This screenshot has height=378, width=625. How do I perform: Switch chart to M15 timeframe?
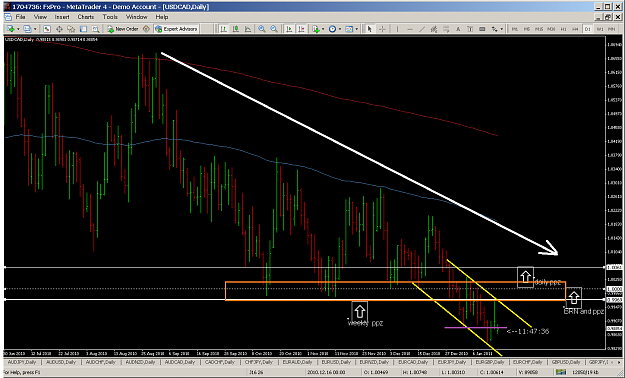(539, 29)
